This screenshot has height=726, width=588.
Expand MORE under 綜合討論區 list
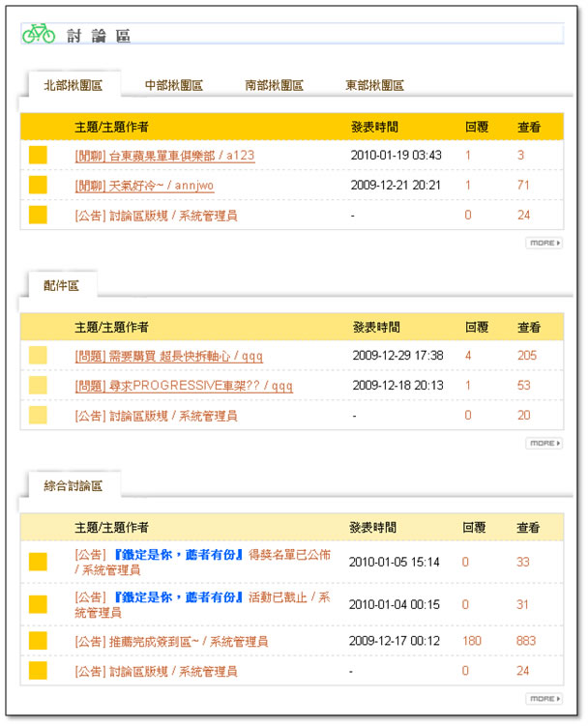coord(544,698)
